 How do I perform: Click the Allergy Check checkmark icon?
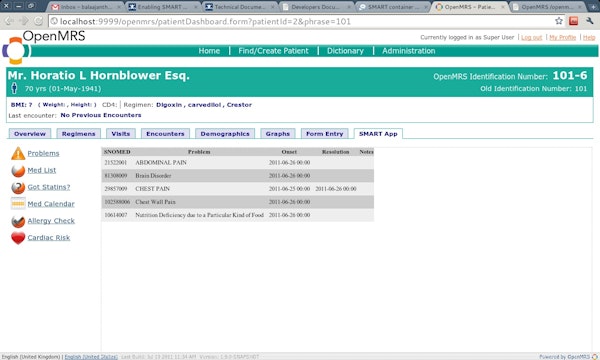[x=18, y=221]
